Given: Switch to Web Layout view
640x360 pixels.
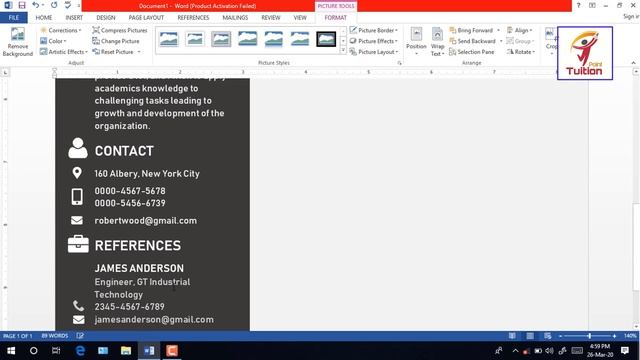Looking at the screenshot, I should (548, 336).
